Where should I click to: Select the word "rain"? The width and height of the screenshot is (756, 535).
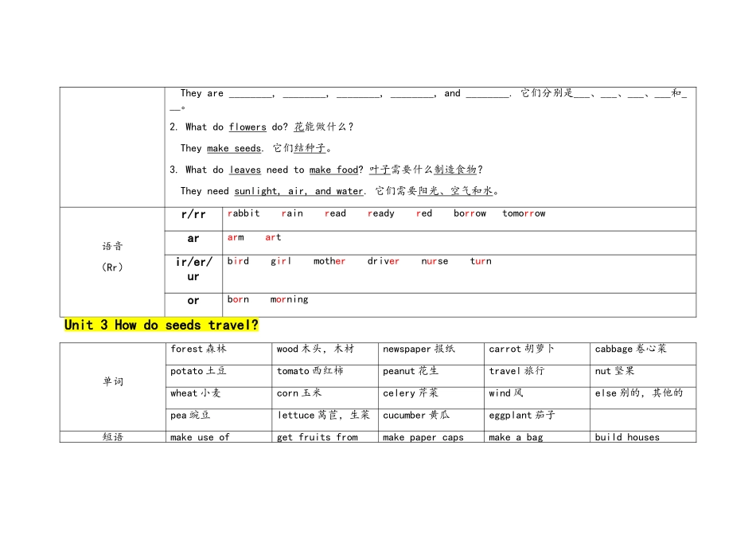[x=292, y=213]
